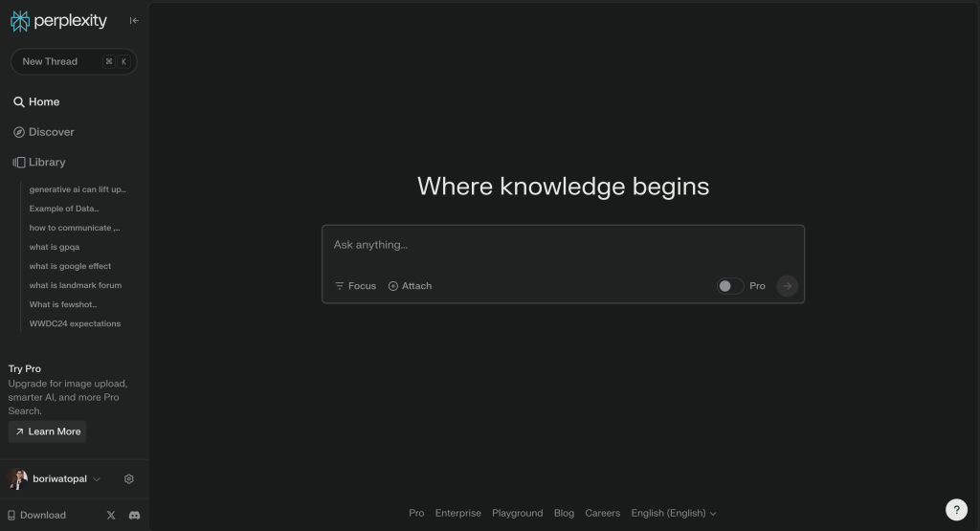Viewport: 980px width, 531px height.
Task: Click the help question mark button
Action: (955, 510)
